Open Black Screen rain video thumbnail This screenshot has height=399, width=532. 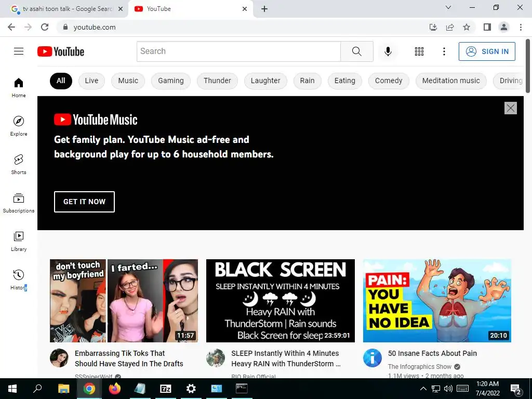coord(280,301)
